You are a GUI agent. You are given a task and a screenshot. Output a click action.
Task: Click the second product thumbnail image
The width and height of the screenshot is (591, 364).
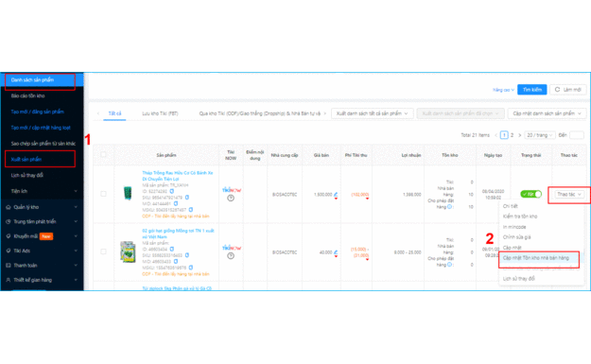coord(128,251)
